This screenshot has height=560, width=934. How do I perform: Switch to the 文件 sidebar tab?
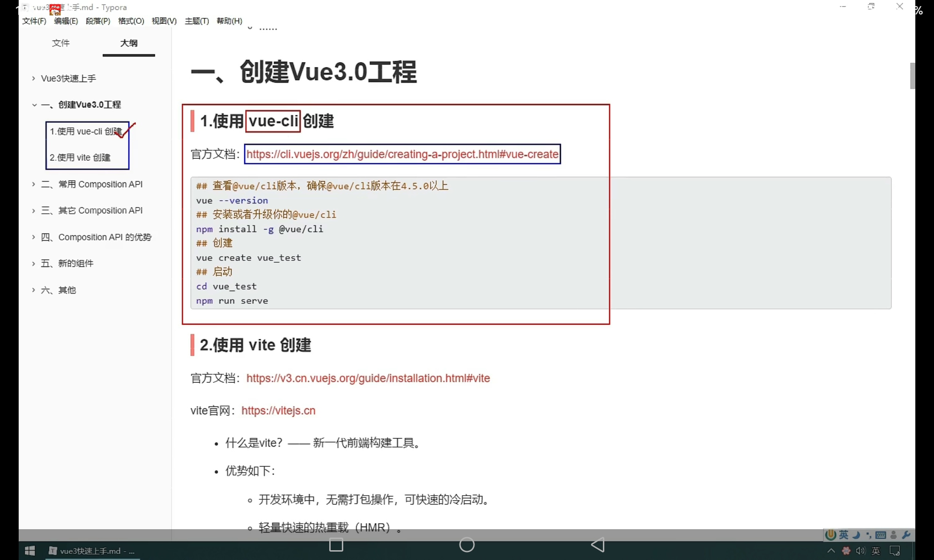(61, 43)
